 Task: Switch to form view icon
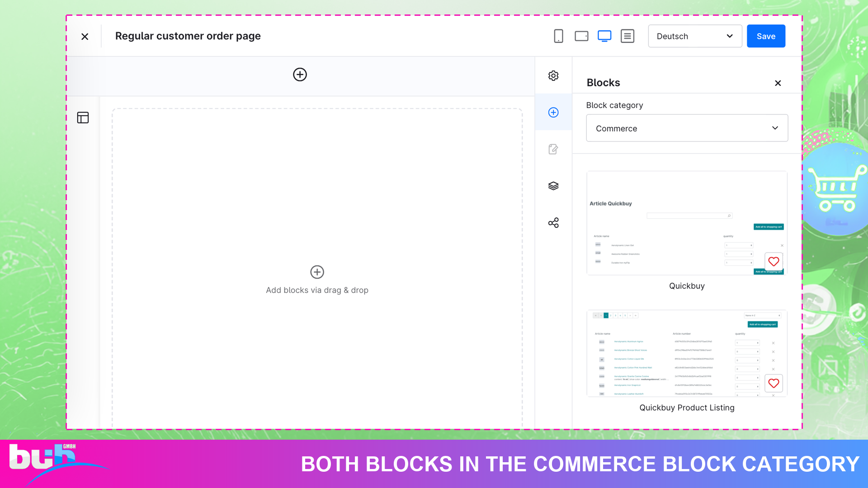click(627, 36)
